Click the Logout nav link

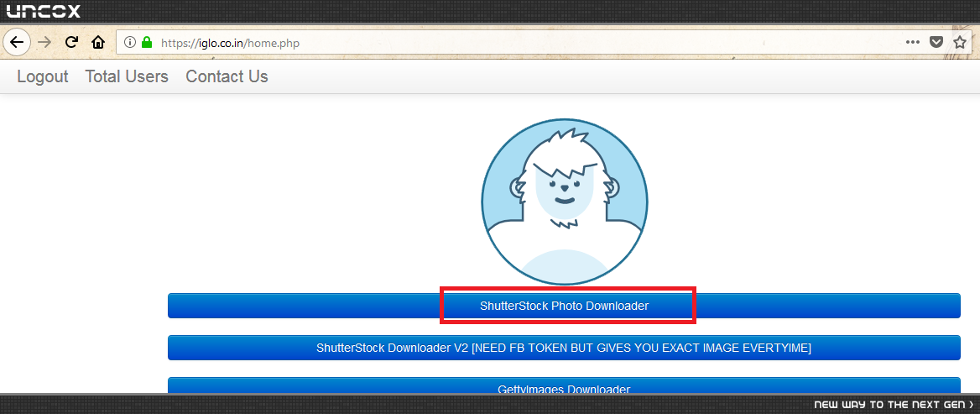click(x=43, y=76)
